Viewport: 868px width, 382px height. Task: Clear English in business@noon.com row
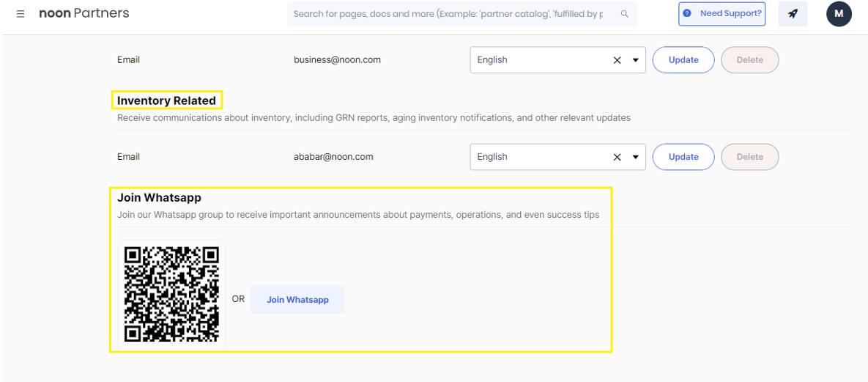point(617,60)
